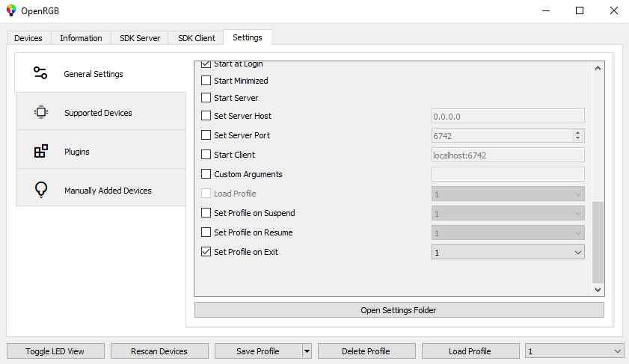Click the scrollbar up arrow
The height and width of the screenshot is (364, 629).
(598, 68)
